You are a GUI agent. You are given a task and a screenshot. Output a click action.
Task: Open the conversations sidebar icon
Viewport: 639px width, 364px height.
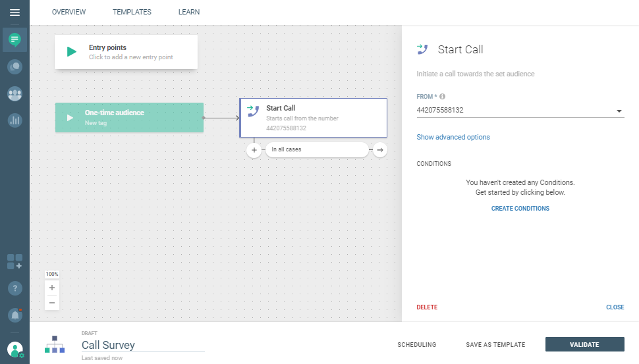pyautogui.click(x=14, y=66)
